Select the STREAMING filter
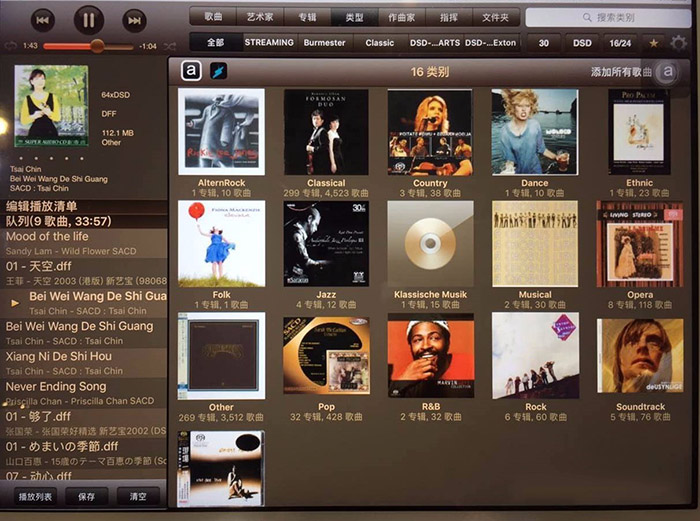The height and width of the screenshot is (521, 700). coord(269,43)
